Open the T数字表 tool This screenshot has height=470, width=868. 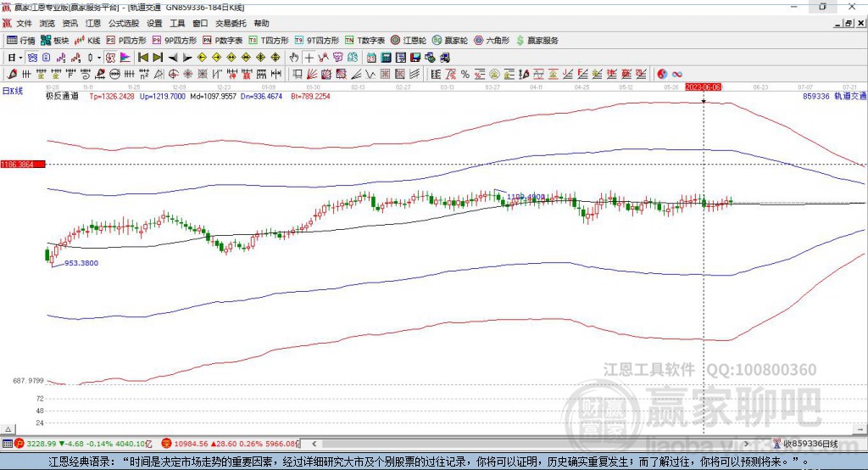point(364,41)
